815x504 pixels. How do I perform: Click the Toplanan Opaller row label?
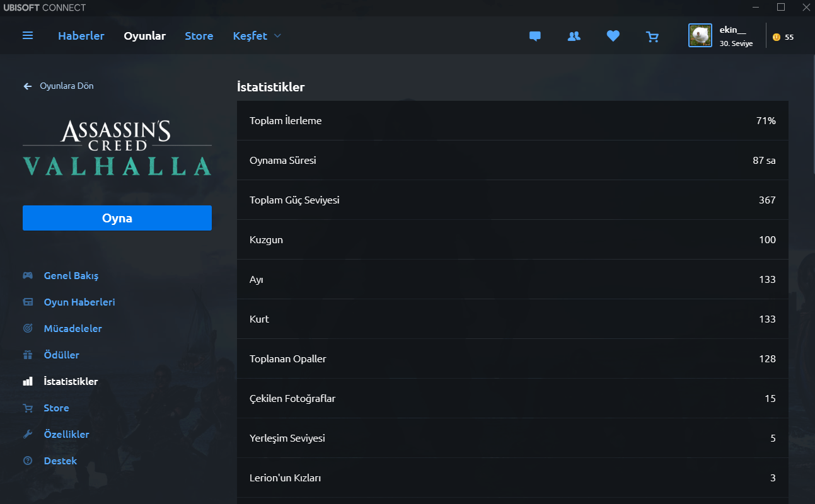click(x=288, y=359)
